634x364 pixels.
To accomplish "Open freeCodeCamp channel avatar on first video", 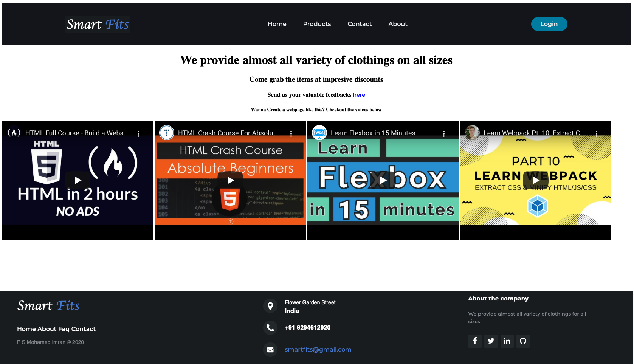I will [14, 133].
